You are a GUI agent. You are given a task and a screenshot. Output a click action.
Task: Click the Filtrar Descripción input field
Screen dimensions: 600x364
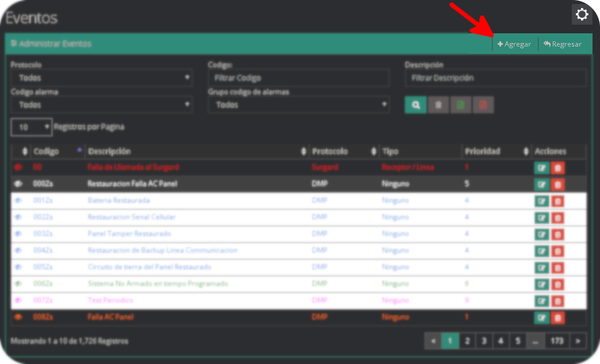click(x=495, y=78)
